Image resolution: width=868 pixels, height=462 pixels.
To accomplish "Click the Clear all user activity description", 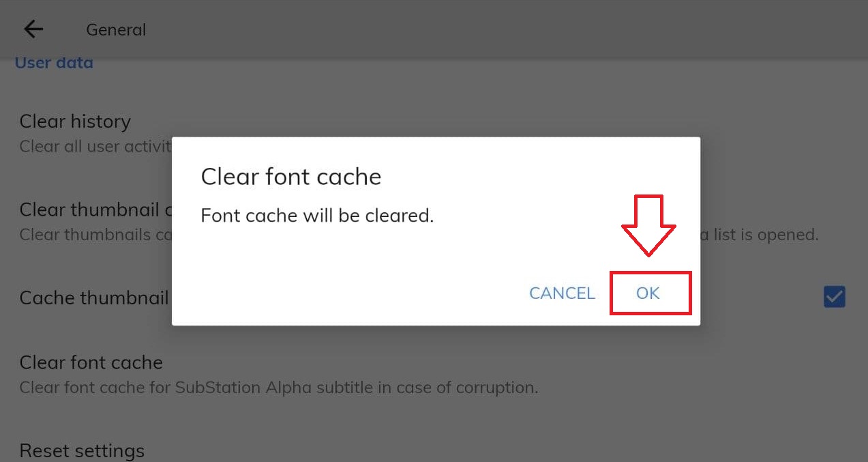I will (x=93, y=146).
